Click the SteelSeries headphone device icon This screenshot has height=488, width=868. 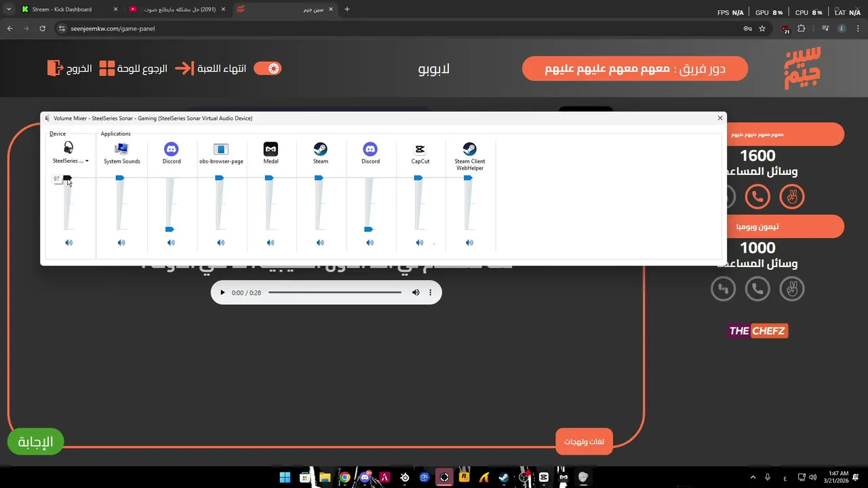pyautogui.click(x=68, y=148)
